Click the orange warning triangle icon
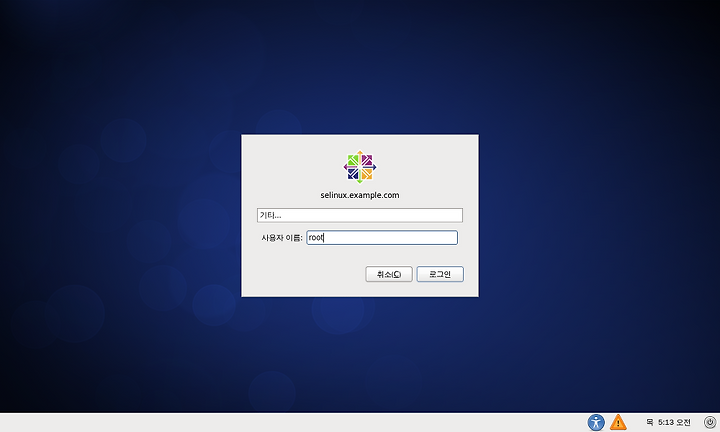 coord(618,422)
